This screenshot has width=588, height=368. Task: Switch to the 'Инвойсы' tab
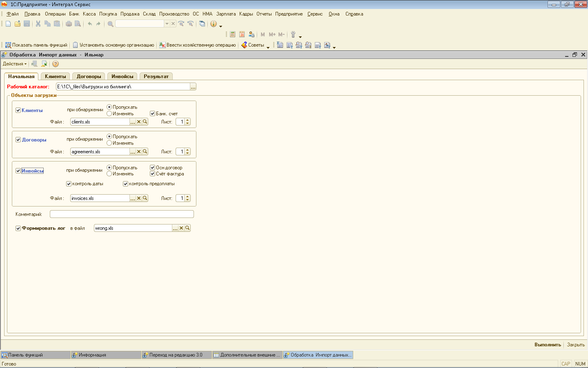point(122,76)
